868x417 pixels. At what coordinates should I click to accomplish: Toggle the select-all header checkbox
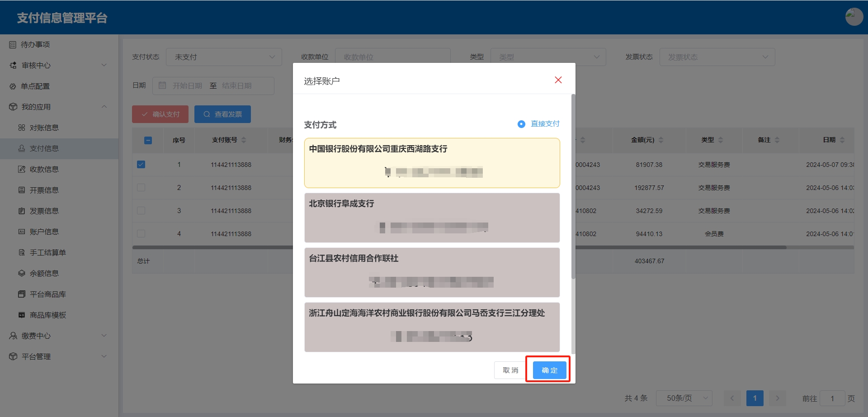tap(148, 140)
